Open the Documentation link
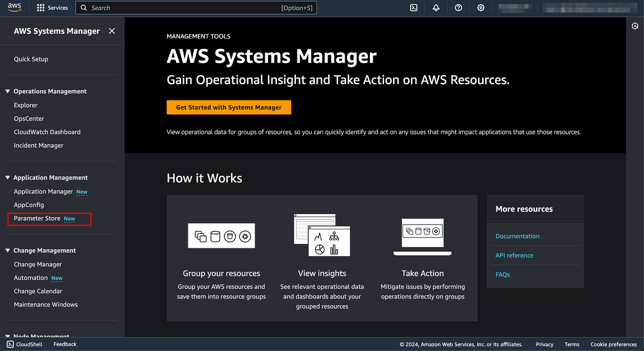Screen dimensions: 644x351 [x=517, y=236]
